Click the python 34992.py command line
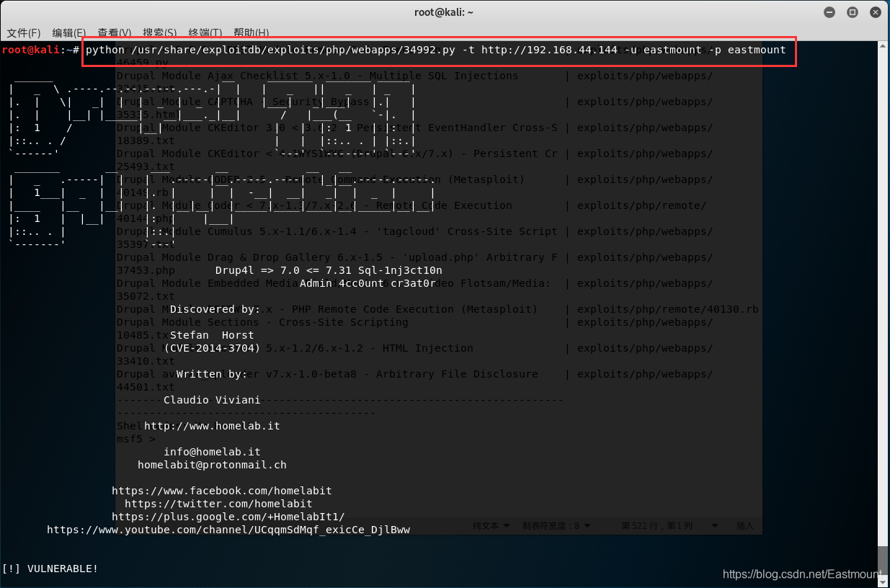 tap(435, 50)
